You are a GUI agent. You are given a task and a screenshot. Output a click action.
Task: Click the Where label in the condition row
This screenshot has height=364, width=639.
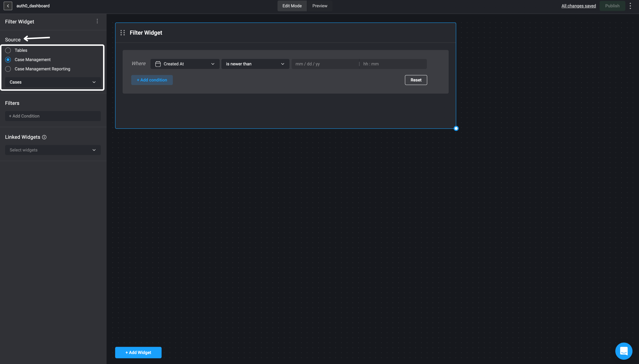(139, 63)
